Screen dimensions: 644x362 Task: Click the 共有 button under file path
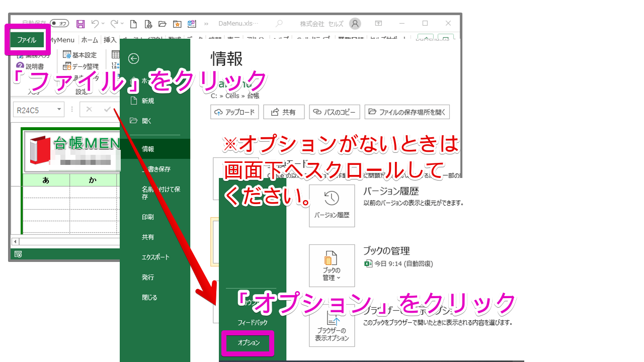tap(284, 112)
